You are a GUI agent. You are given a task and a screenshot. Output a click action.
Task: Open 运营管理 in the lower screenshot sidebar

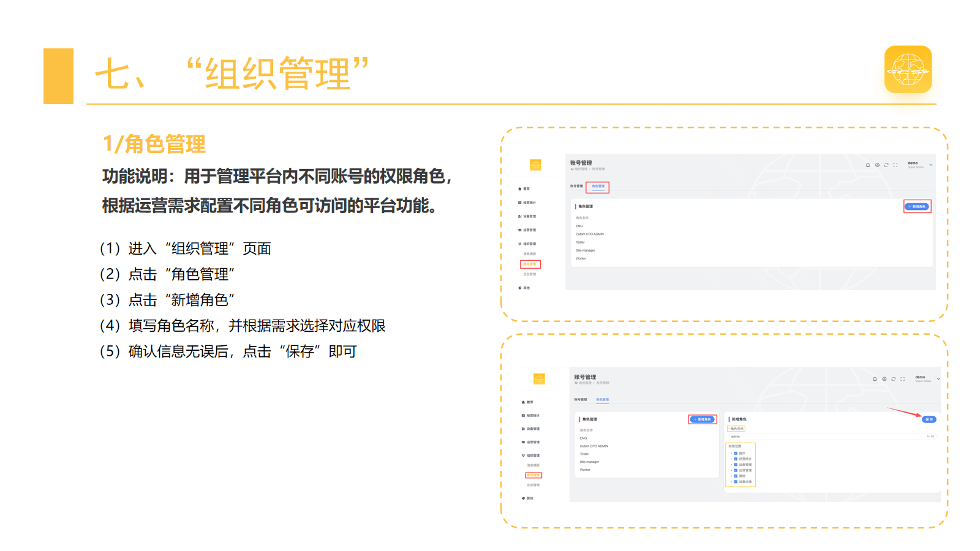531,442
